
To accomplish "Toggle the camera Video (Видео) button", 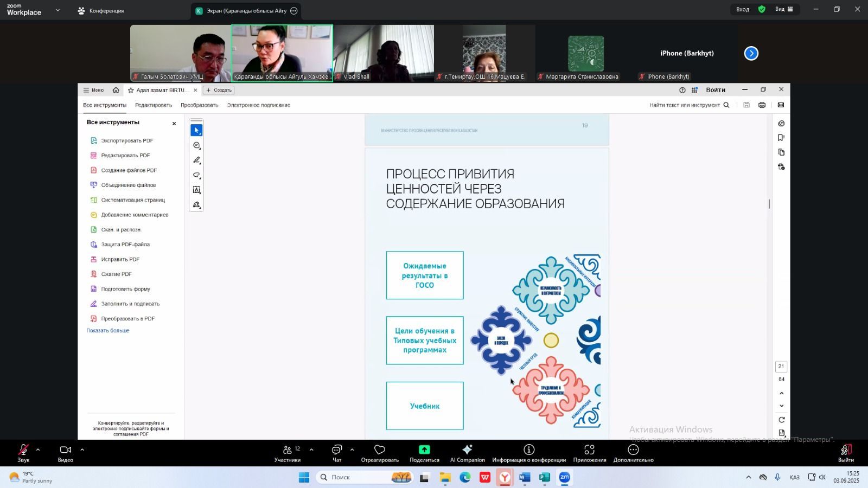I will point(66,453).
